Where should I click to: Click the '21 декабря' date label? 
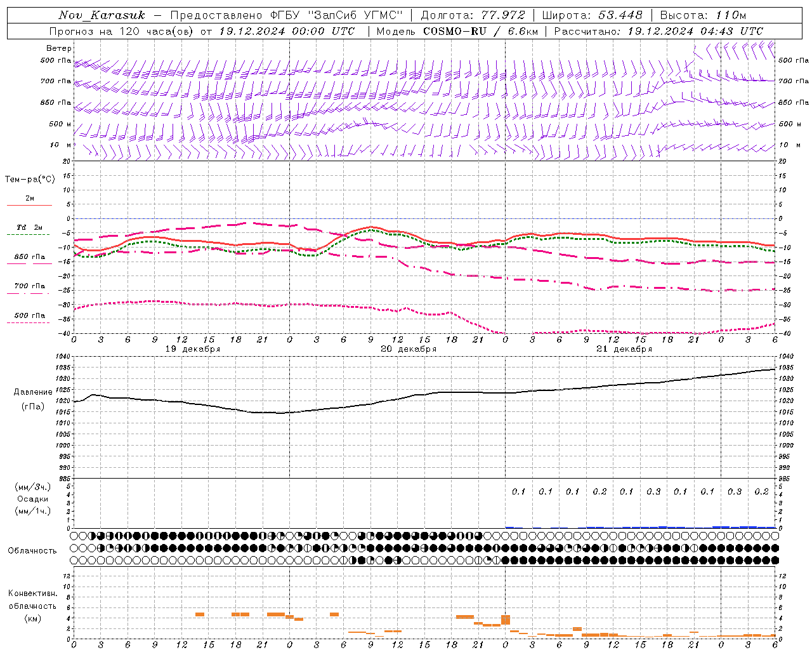pos(624,349)
